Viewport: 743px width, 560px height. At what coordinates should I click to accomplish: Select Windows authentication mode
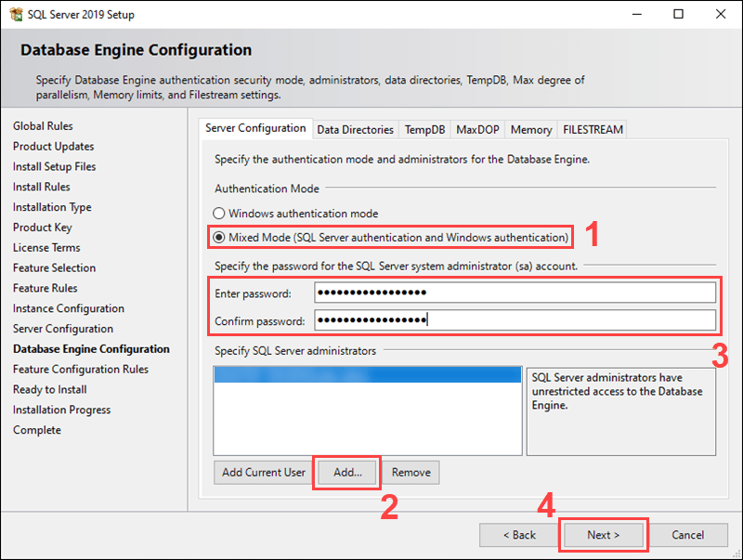pyautogui.click(x=219, y=213)
